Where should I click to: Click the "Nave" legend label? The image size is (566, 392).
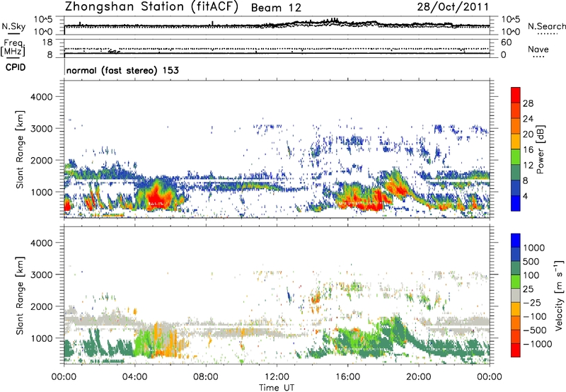[x=538, y=49]
